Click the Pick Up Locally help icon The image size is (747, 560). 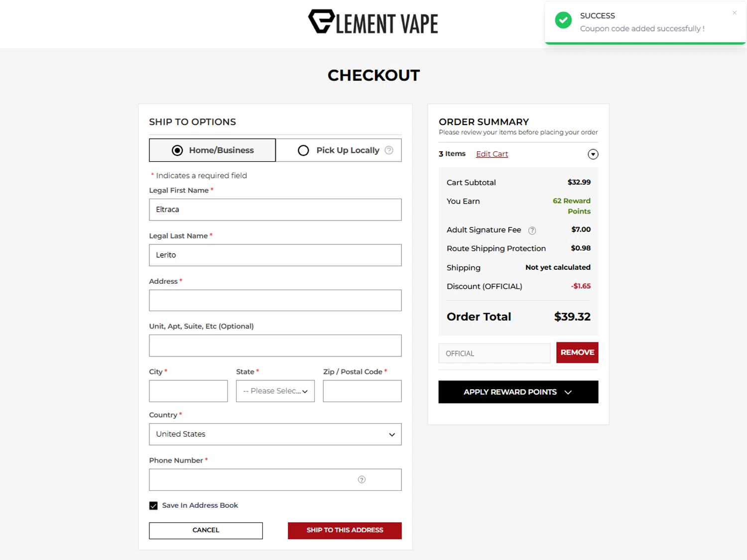click(x=389, y=150)
